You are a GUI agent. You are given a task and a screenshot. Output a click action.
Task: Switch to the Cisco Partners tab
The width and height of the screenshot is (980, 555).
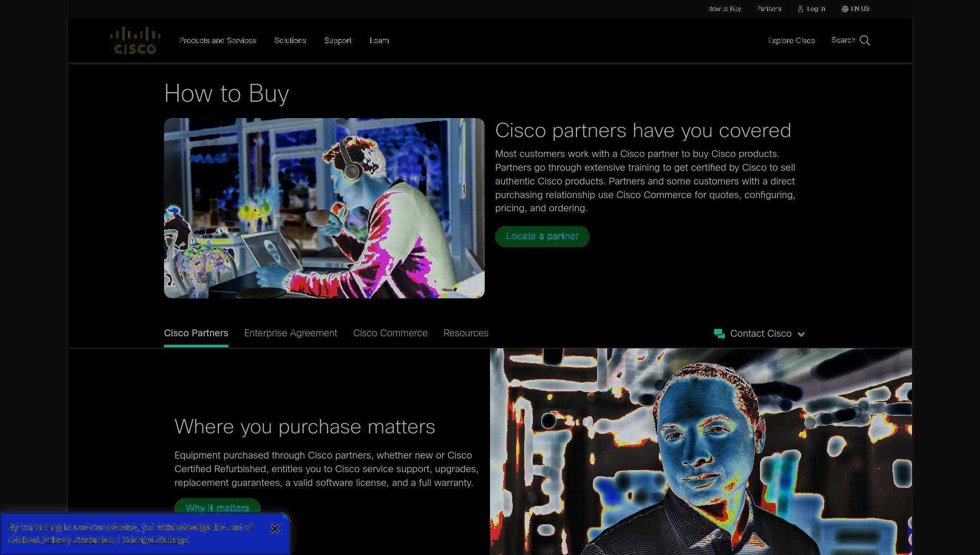pos(196,333)
